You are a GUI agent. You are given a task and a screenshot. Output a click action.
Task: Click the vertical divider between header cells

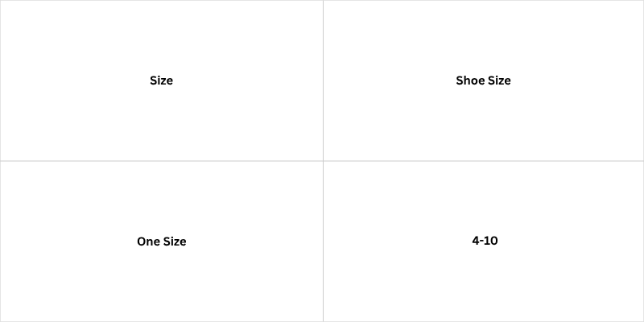point(323,80)
